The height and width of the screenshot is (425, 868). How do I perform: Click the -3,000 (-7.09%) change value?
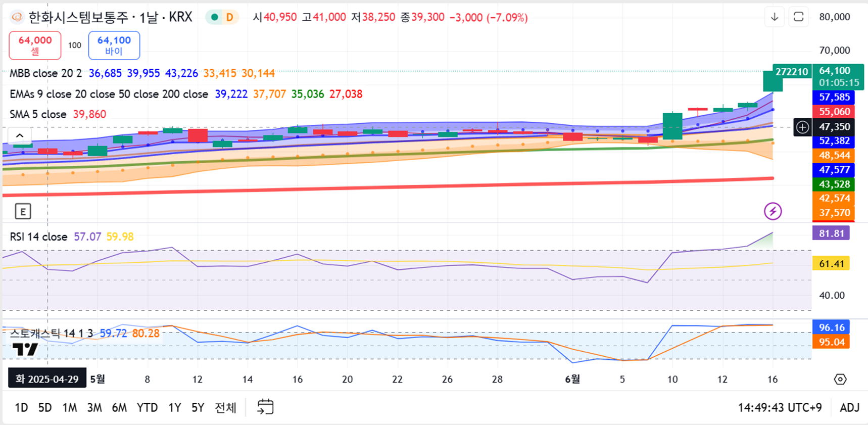[x=489, y=17]
